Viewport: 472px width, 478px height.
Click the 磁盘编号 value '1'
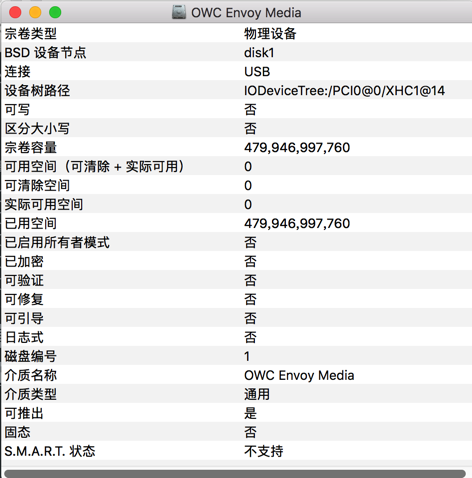pyautogui.click(x=247, y=357)
